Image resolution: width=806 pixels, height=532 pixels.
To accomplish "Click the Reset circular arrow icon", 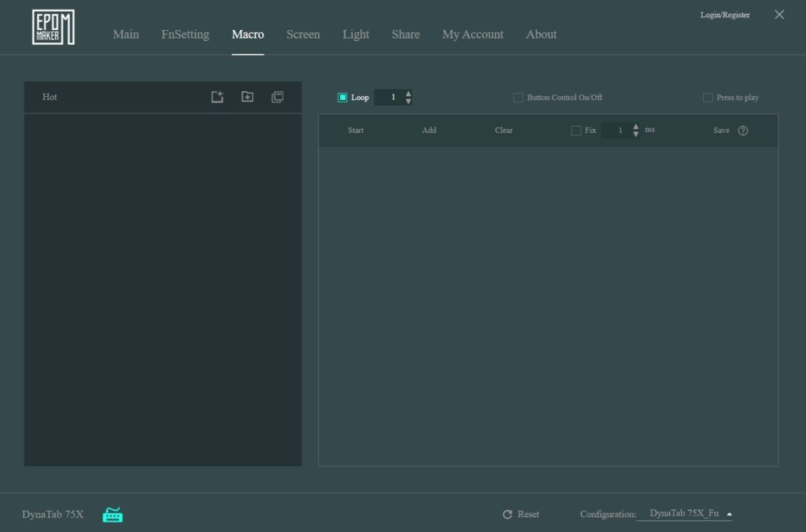I will 508,515.
